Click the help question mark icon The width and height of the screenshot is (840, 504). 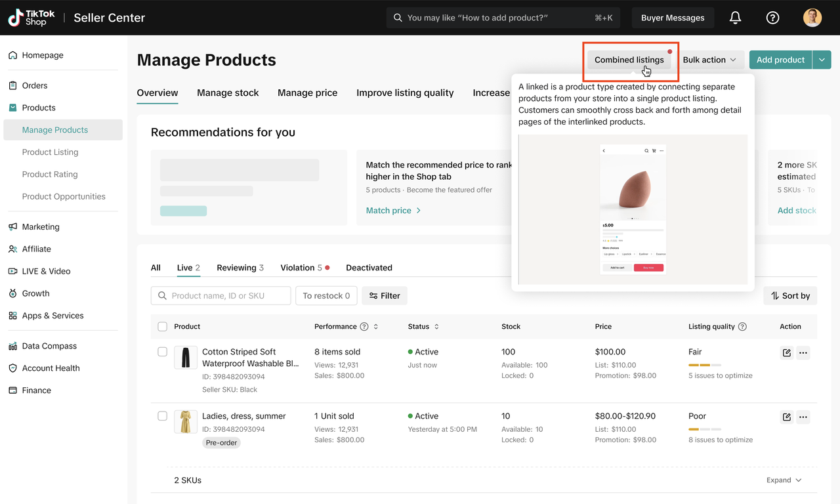click(x=772, y=18)
